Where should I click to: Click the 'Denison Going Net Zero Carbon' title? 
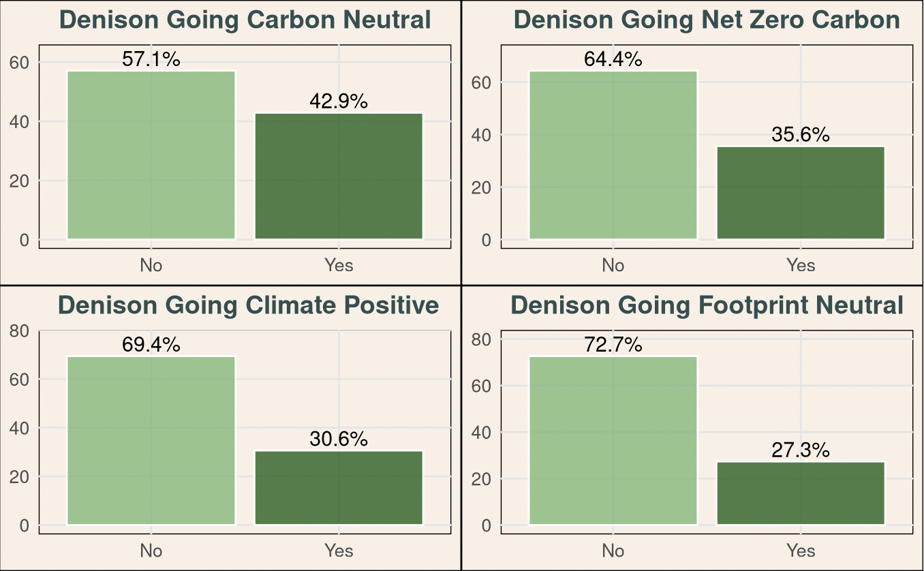tap(707, 20)
